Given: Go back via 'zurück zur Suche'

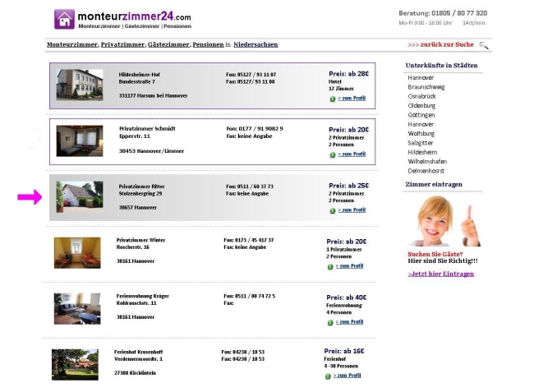Looking at the screenshot, I should [440, 44].
